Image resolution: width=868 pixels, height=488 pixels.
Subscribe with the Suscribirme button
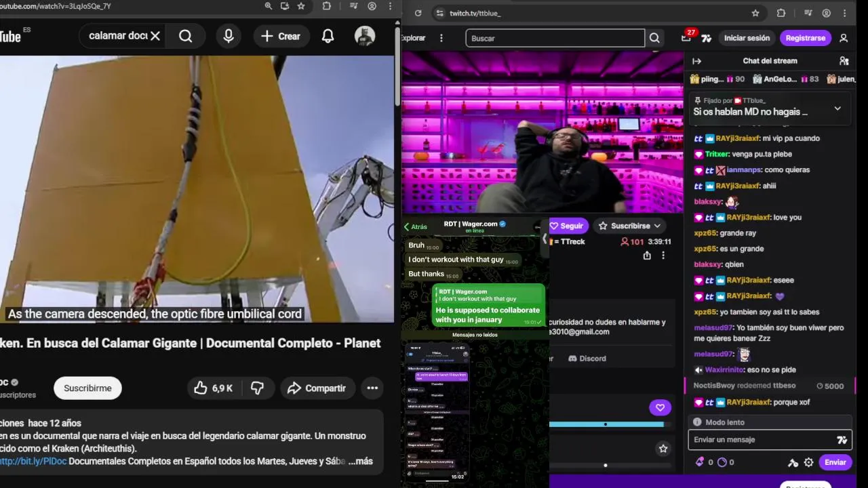pyautogui.click(x=87, y=388)
